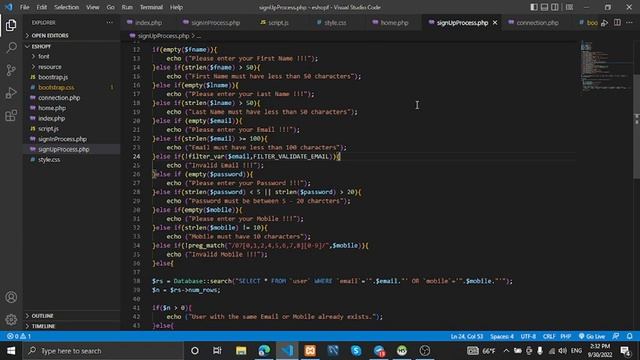Viewport: 640px width, 360px height.
Task: Click the UTF-8 encoding status item
Action: tap(528, 336)
